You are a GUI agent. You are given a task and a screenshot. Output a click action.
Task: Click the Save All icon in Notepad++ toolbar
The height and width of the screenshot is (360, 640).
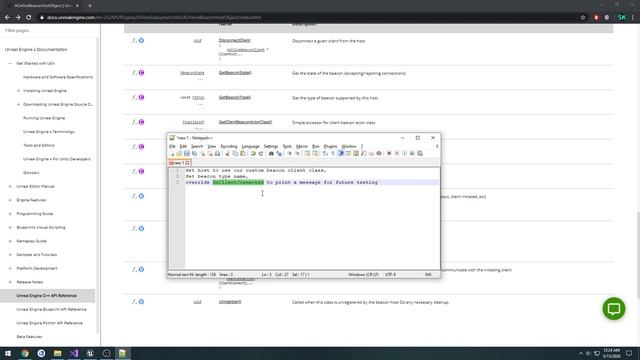coord(194,153)
